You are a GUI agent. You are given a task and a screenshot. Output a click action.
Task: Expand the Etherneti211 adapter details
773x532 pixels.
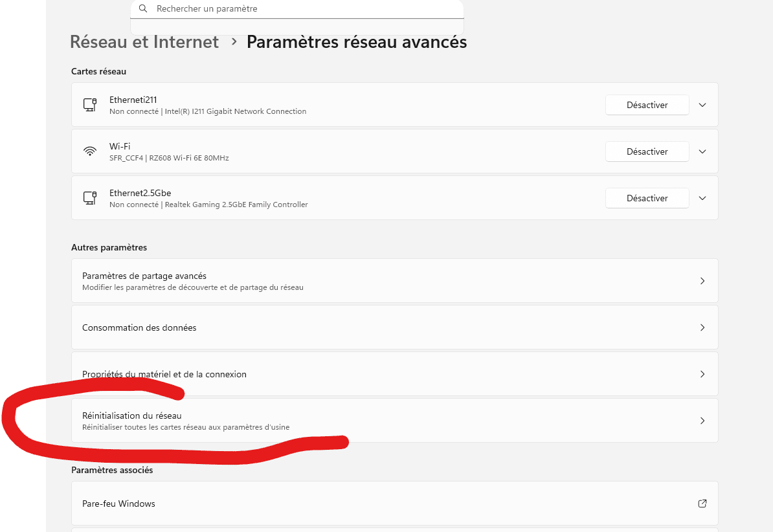click(702, 105)
